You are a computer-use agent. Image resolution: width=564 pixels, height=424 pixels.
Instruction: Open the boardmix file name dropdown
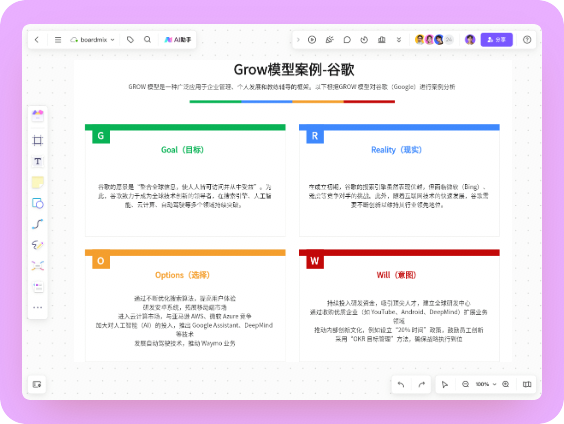click(x=92, y=40)
